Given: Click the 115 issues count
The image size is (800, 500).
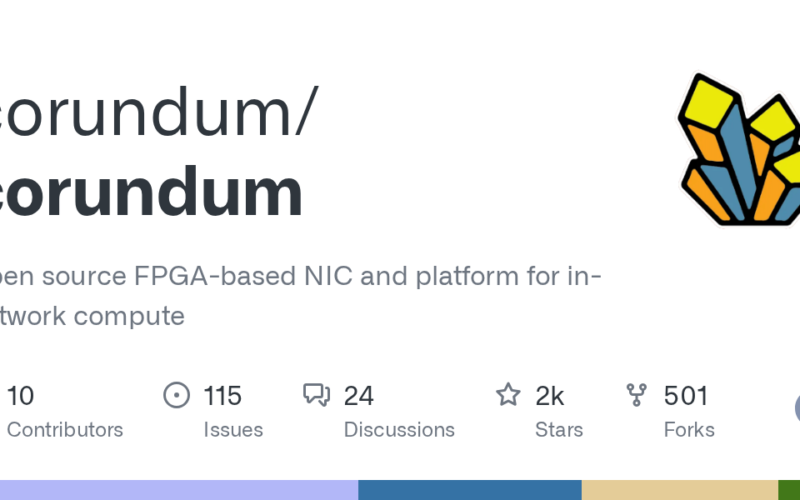Looking at the screenshot, I should 222,396.
